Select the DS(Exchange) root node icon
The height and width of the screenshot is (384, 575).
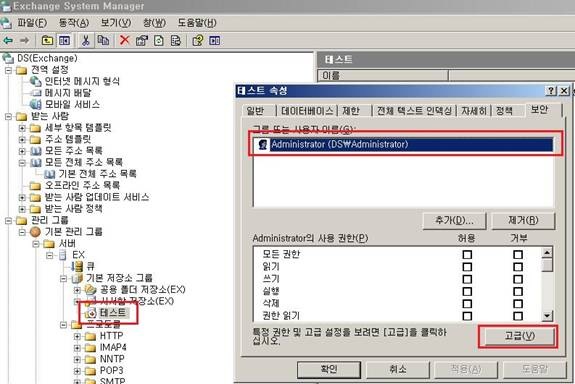tap(8, 58)
